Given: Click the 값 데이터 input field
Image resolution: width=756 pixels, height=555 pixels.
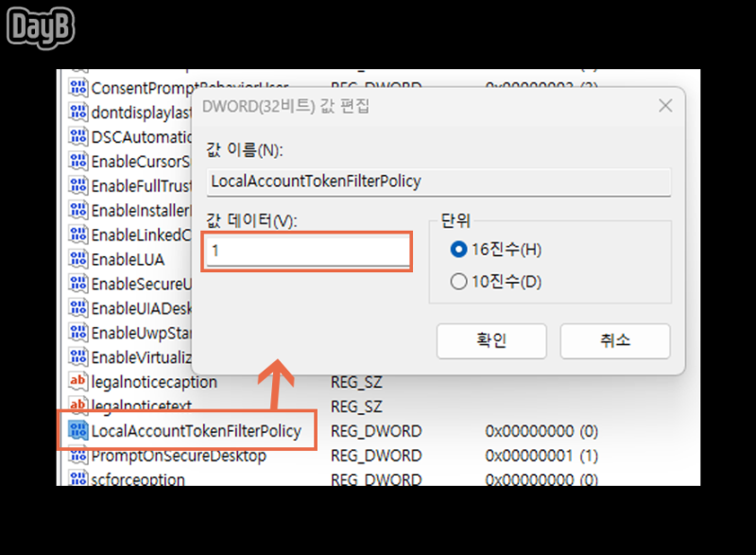Looking at the screenshot, I should (x=307, y=251).
